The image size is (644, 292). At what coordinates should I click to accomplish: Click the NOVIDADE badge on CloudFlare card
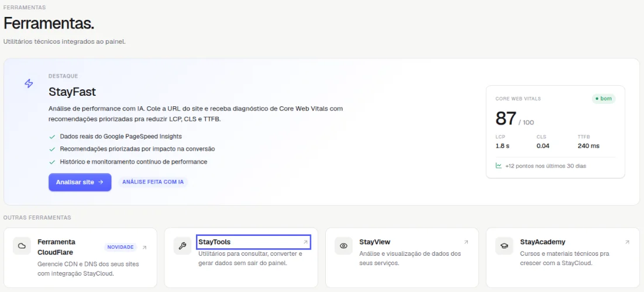(x=120, y=247)
